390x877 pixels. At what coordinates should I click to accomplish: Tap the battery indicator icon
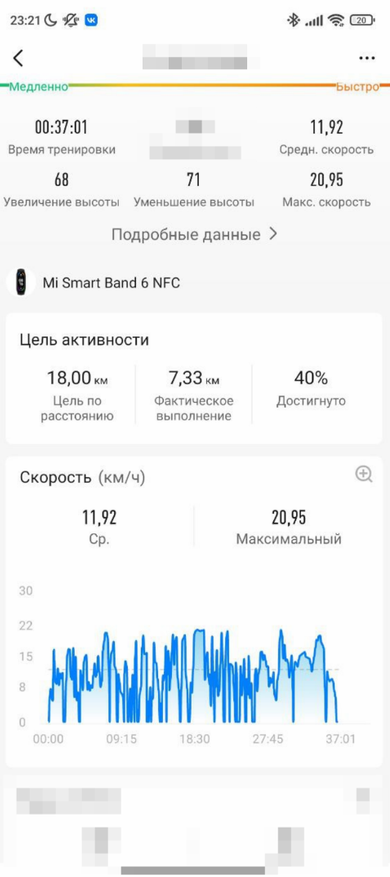363,21
